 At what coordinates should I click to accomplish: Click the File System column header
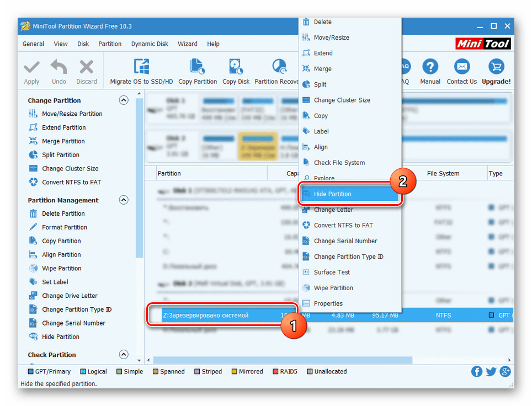443,173
